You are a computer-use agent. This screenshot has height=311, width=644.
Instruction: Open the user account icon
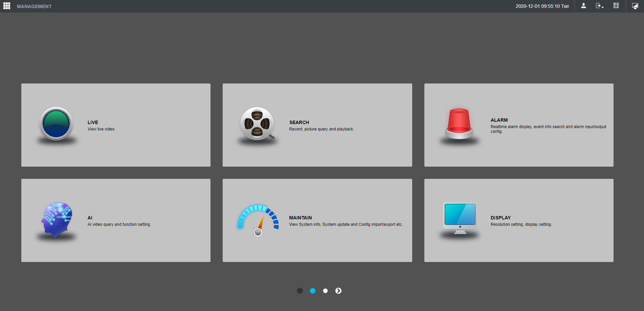pyautogui.click(x=583, y=6)
